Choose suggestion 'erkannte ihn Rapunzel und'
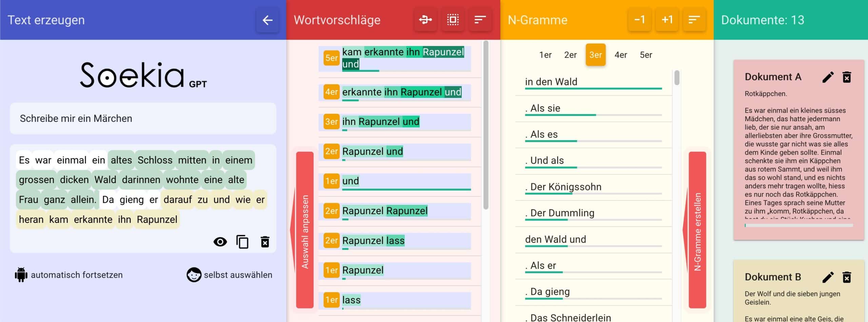The width and height of the screenshot is (868, 322). [395, 92]
